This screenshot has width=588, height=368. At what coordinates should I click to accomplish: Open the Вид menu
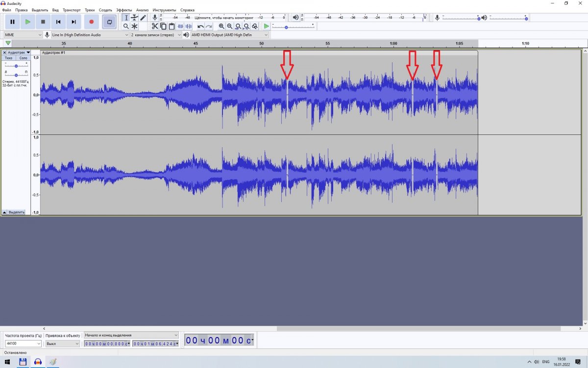[x=55, y=10]
